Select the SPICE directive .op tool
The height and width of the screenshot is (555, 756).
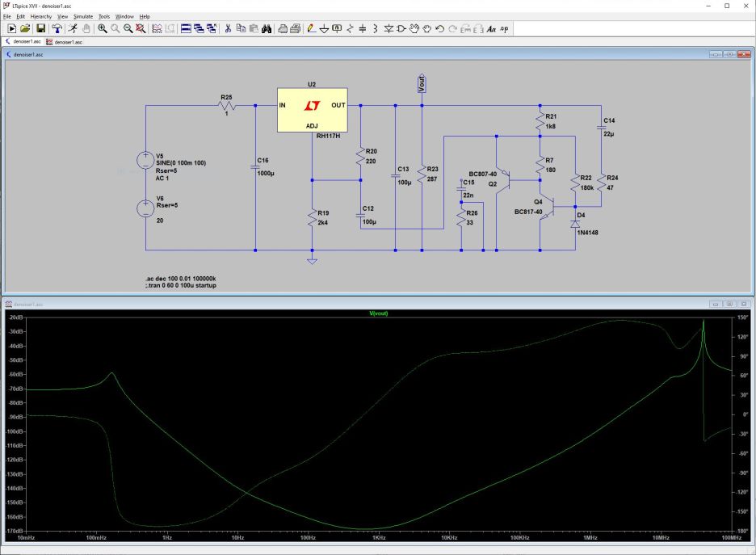504,29
